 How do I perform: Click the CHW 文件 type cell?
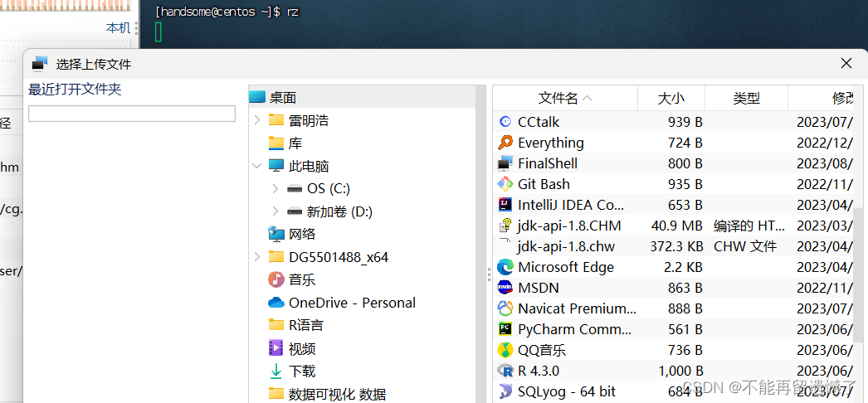745,246
